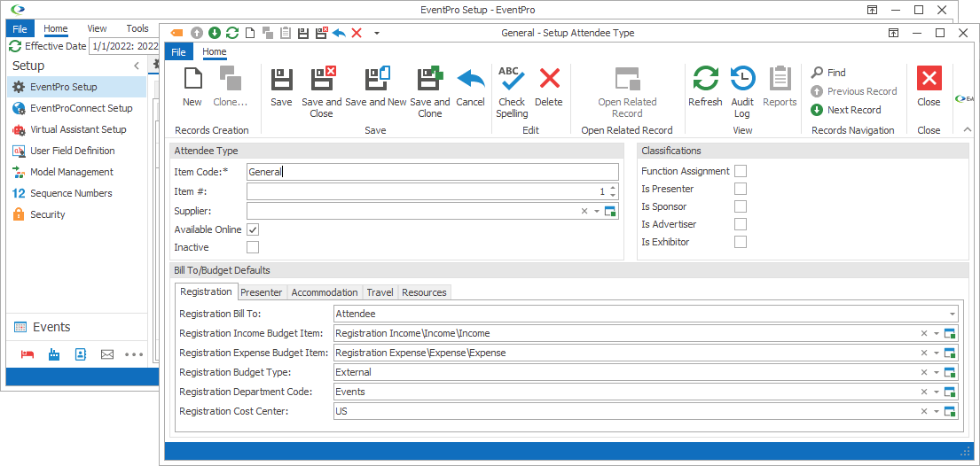
Task: Click the red Close ribbon button
Action: 929,79
